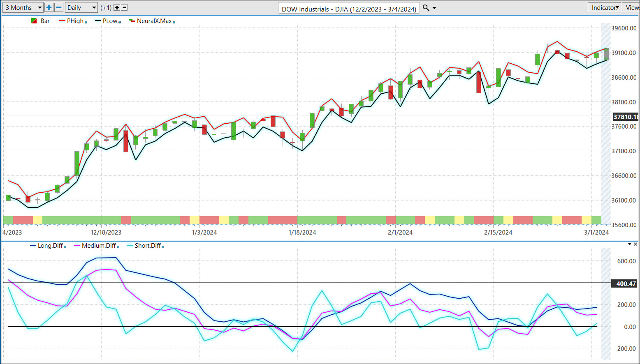The height and width of the screenshot is (364, 640).
Task: Open the Views menu
Action: click(x=631, y=7)
